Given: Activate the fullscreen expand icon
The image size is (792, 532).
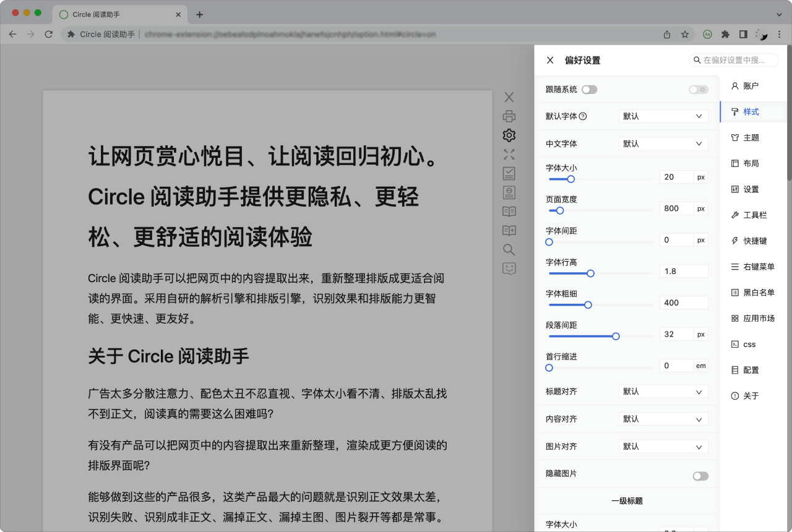Looking at the screenshot, I should pyautogui.click(x=509, y=155).
